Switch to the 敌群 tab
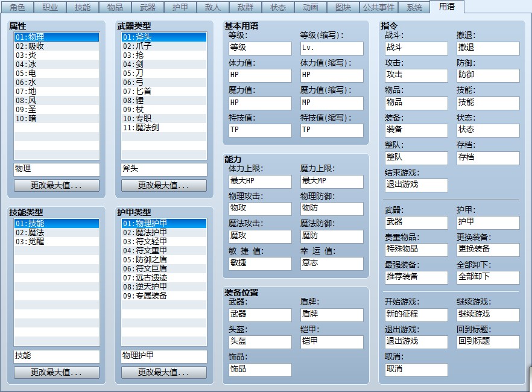This screenshot has width=532, height=392. [245, 7]
